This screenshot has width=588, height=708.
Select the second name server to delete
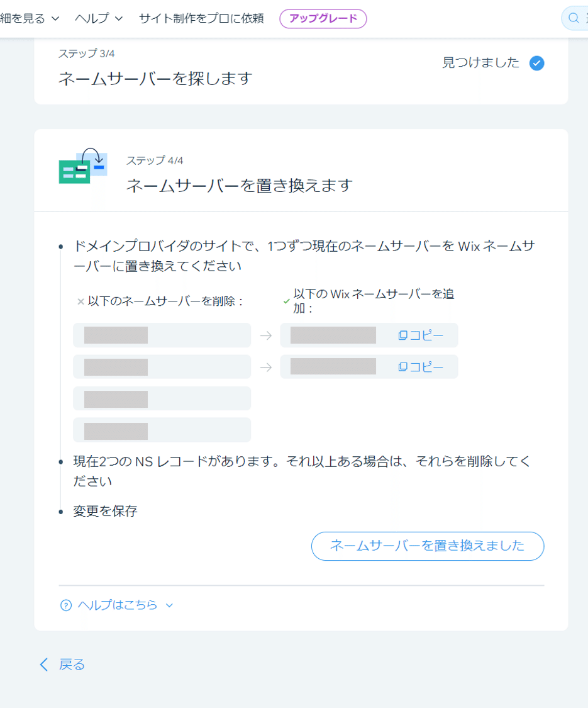162,367
